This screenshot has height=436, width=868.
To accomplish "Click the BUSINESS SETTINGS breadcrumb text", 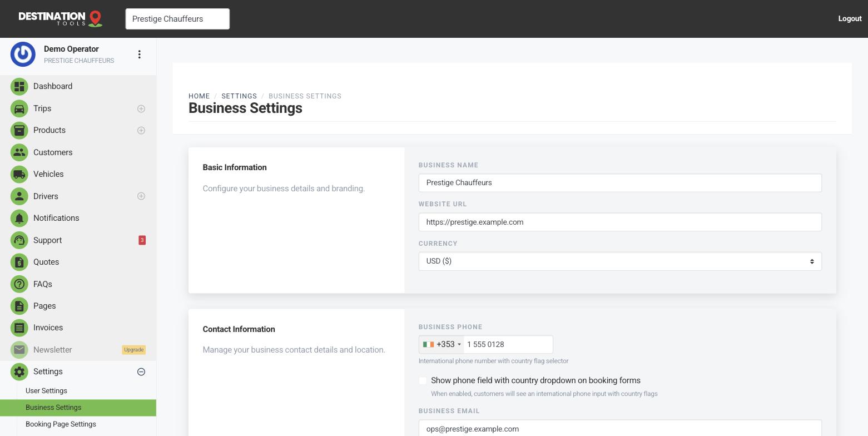I will tap(305, 96).
